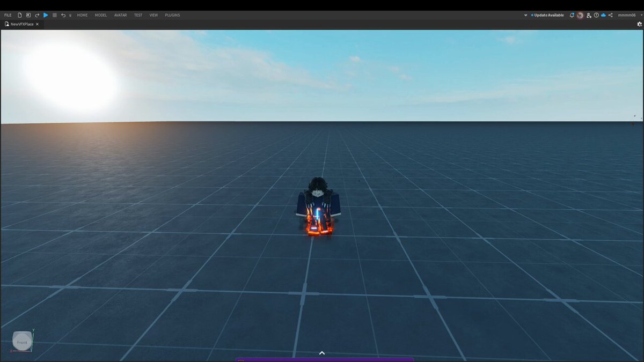Screen dimensions: 644x362
Task: Click the share icon
Action: pyautogui.click(x=610, y=15)
